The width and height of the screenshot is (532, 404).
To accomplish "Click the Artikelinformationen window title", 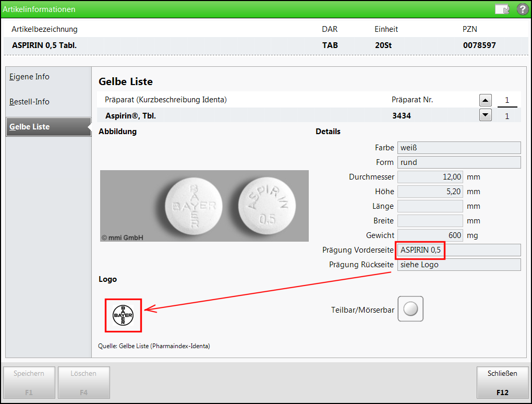I will pos(39,9).
